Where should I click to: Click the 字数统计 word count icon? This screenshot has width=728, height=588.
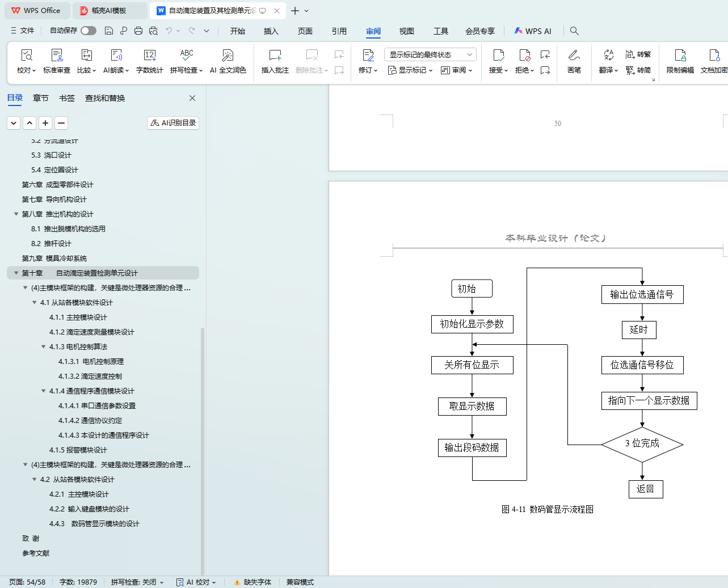click(149, 56)
